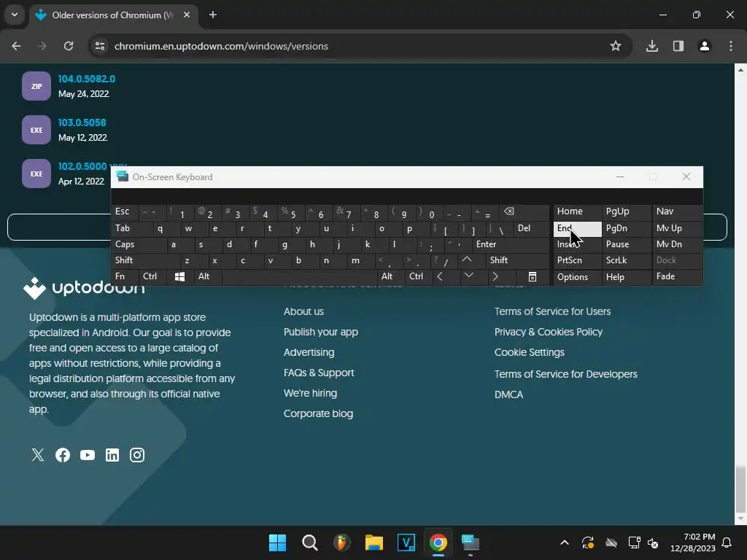Image resolution: width=747 pixels, height=560 pixels.
Task: Click the End key on On-Screen Keyboard
Action: 578,228
